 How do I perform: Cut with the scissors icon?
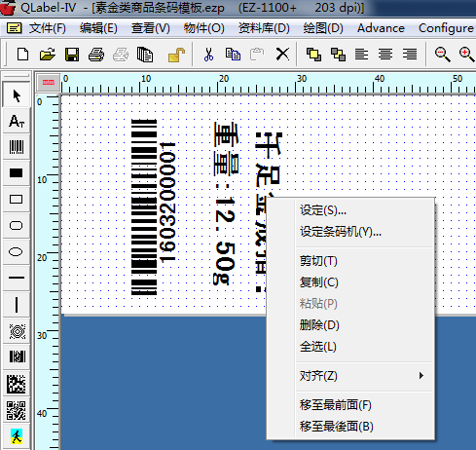click(x=208, y=55)
